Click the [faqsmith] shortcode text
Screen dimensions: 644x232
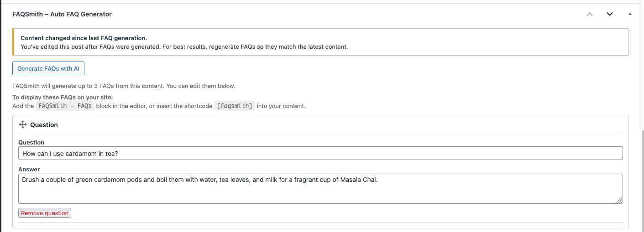(x=234, y=106)
